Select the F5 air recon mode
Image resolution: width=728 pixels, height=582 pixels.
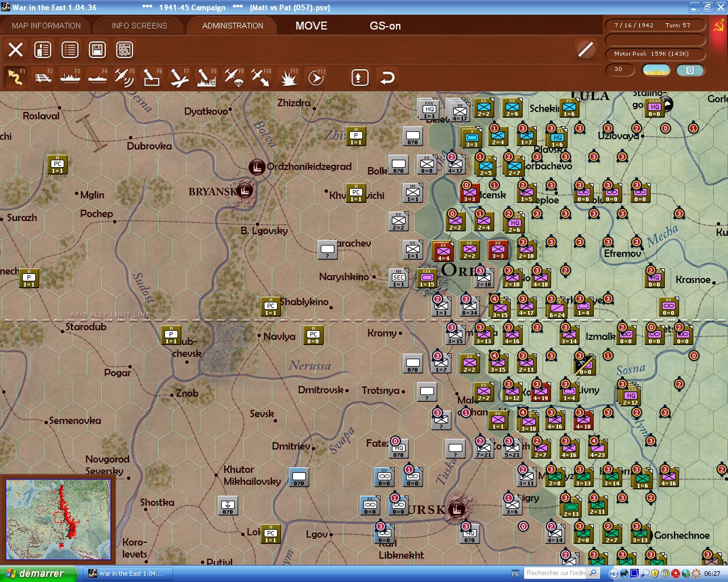click(125, 77)
